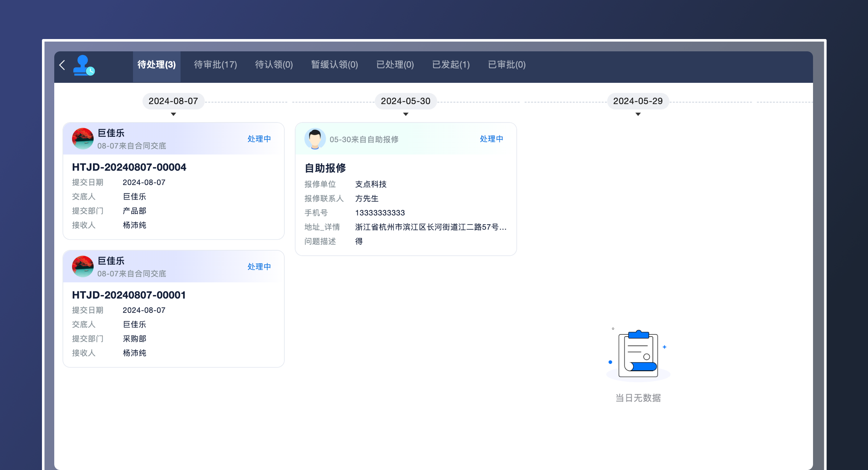This screenshot has width=868, height=470.
Task: Expand the triangle under date 2024-05-29
Action: (638, 114)
